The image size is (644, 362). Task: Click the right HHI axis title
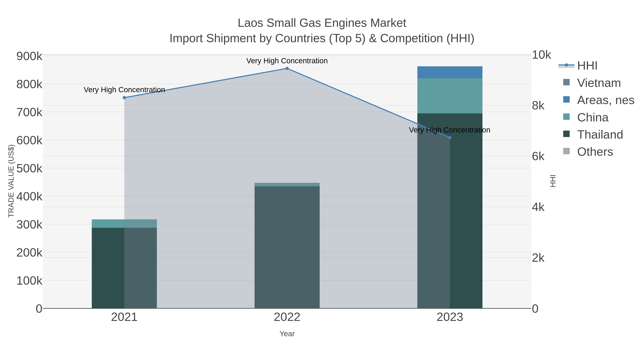click(x=553, y=181)
